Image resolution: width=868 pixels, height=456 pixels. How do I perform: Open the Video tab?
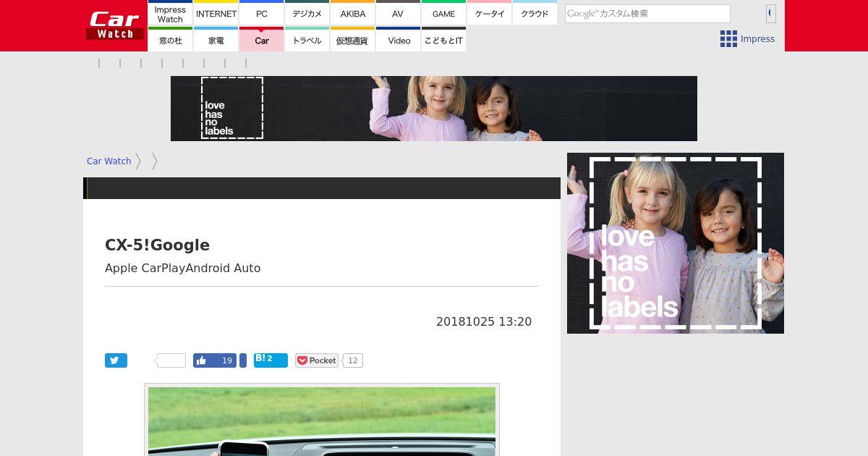click(398, 40)
